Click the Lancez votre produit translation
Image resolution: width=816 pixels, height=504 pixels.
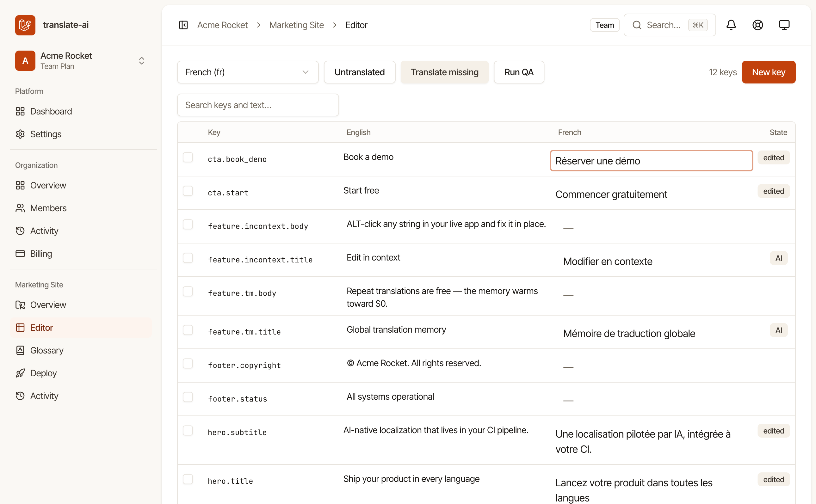pyautogui.click(x=634, y=490)
